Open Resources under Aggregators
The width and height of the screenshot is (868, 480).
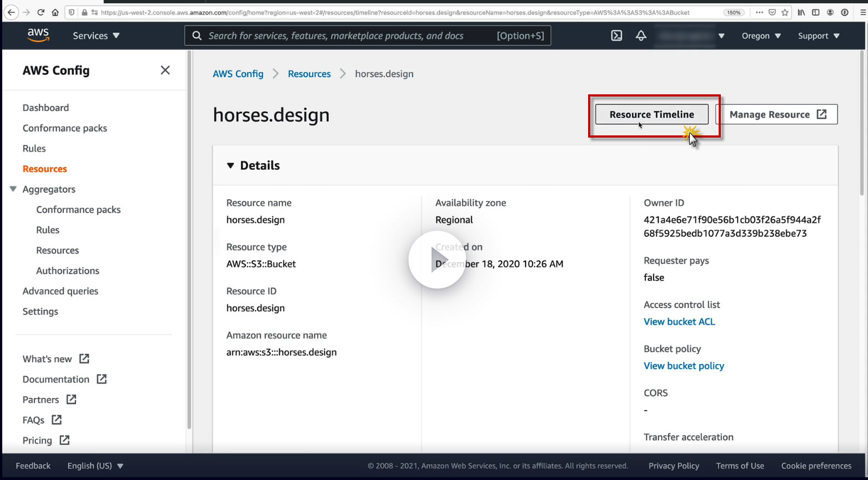pos(58,250)
